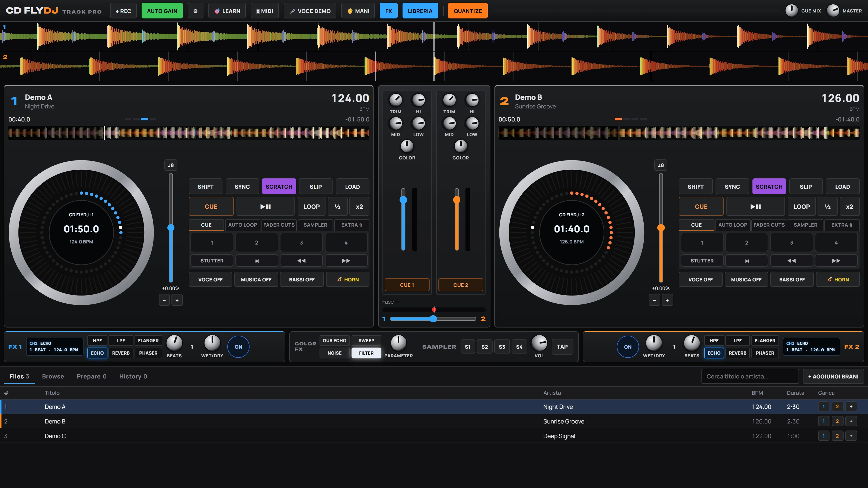
Task: Trigger the HORN on Deck 1
Action: pyautogui.click(x=348, y=280)
